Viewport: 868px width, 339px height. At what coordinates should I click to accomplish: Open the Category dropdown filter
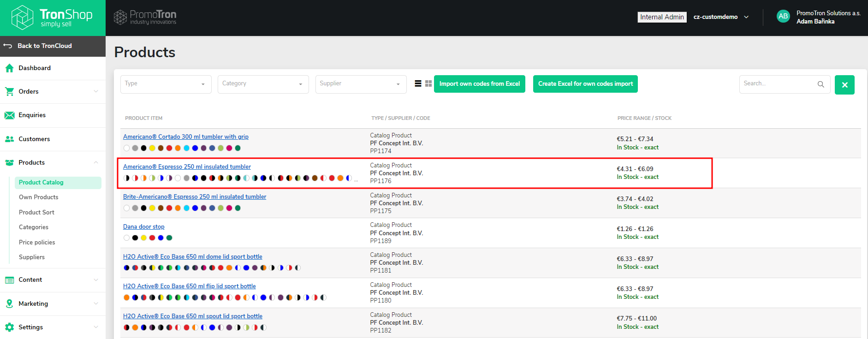[263, 84]
